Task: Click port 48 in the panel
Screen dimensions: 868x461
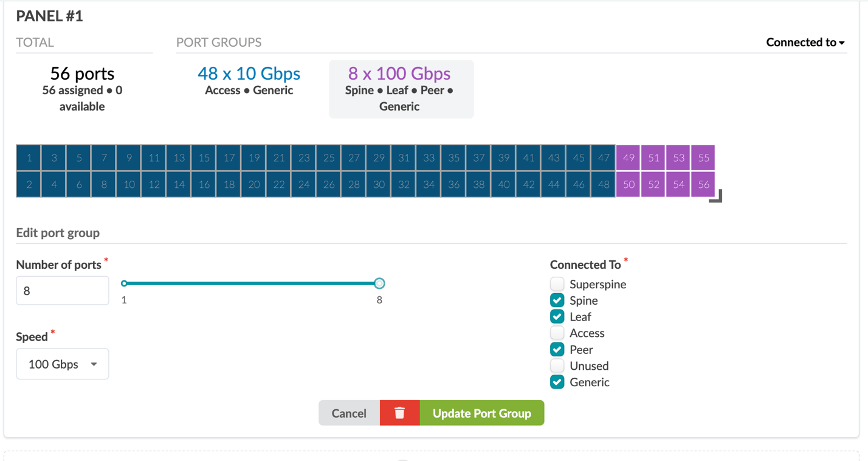Action: point(604,184)
